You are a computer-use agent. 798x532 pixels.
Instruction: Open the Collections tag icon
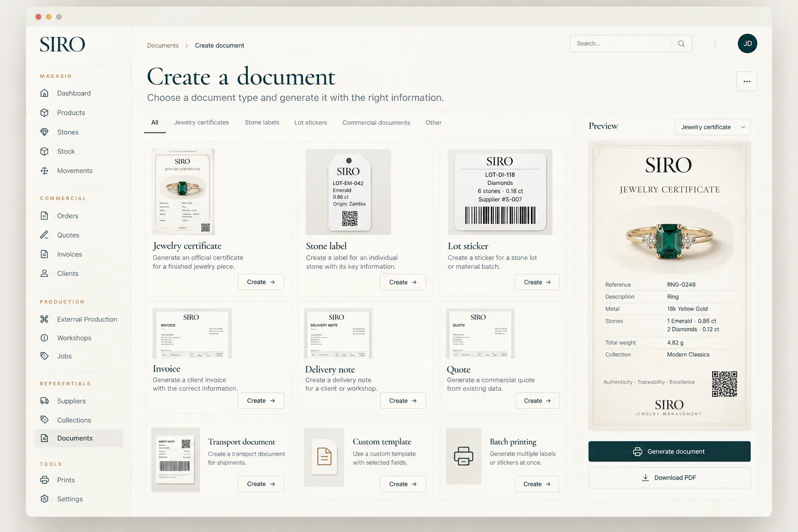(x=45, y=420)
